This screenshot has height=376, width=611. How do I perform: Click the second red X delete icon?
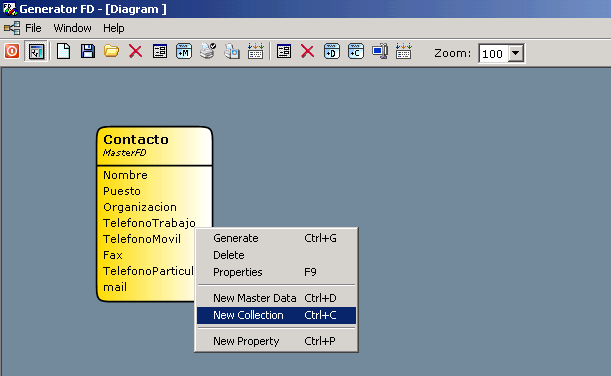[307, 51]
